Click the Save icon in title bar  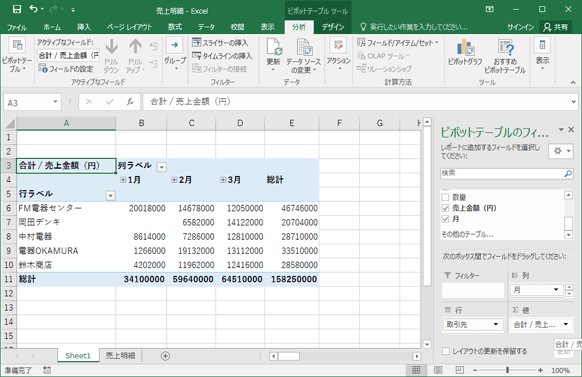(17, 9)
